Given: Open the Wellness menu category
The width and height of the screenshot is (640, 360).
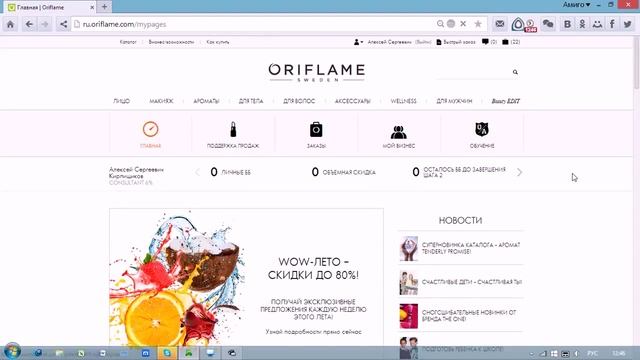Looking at the screenshot, I should coord(404,101).
